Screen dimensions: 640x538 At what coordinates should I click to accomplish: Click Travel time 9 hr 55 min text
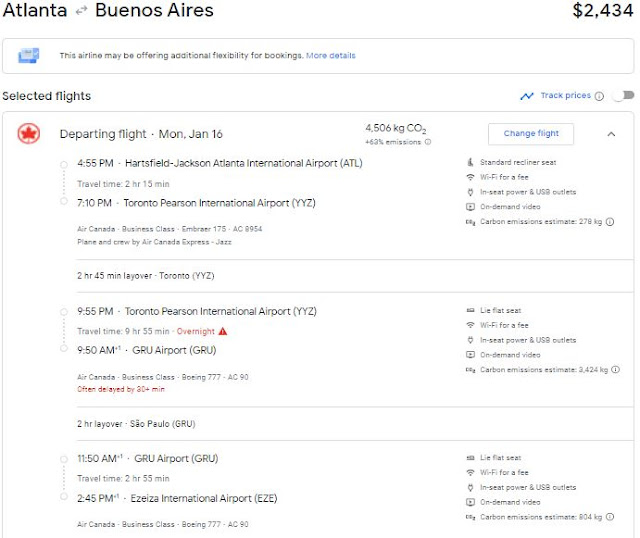123,331
